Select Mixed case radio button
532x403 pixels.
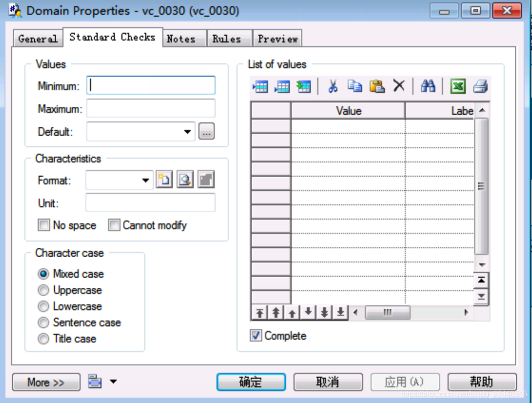[43, 273]
